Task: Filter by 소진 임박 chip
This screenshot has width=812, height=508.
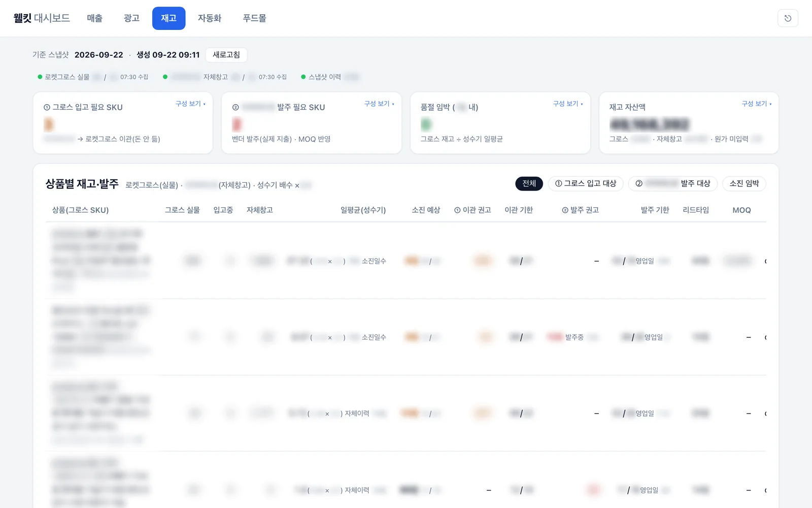Action: pyautogui.click(x=744, y=183)
